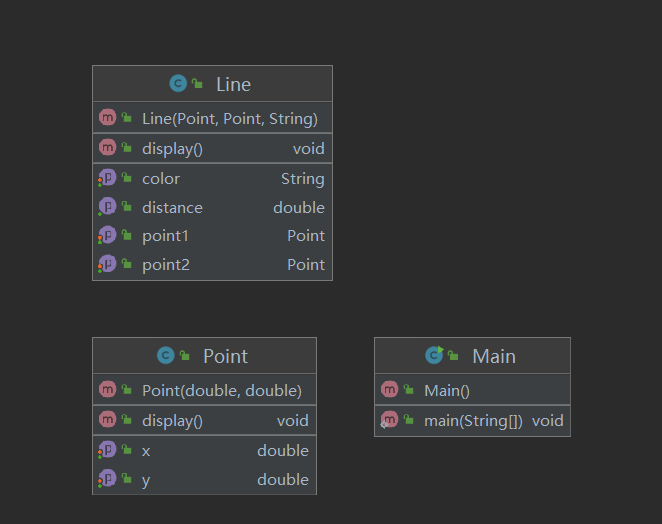Screen dimensions: 662x524
Task: Click the distance property icon in Line
Action: 108,207
